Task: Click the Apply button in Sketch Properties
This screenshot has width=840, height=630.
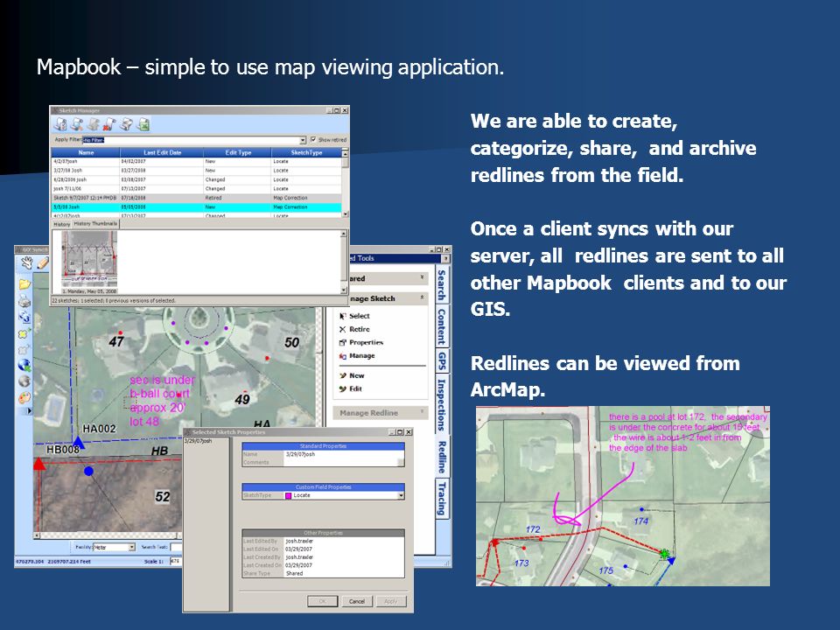Action: [x=391, y=602]
